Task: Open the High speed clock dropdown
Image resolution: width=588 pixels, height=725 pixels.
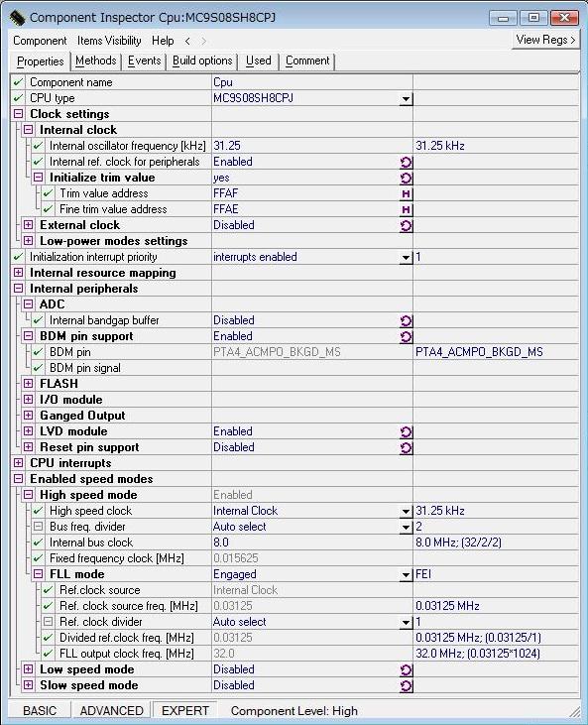Action: click(406, 511)
